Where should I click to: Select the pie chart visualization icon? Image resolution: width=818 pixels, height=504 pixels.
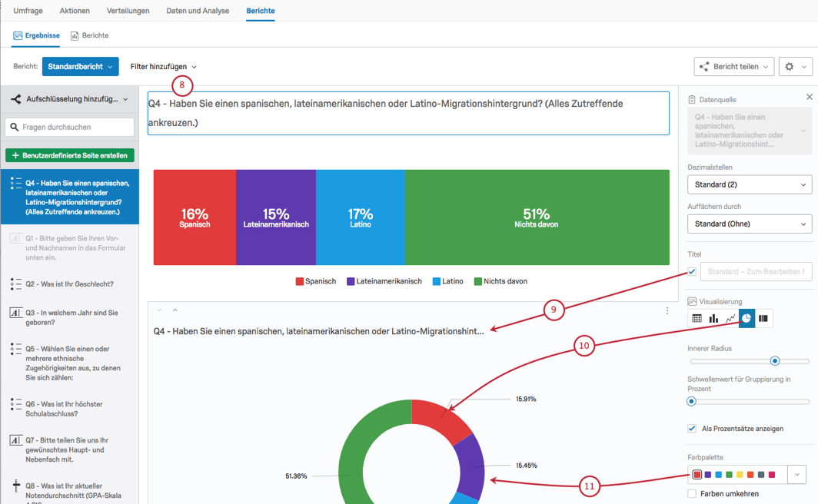click(x=747, y=318)
